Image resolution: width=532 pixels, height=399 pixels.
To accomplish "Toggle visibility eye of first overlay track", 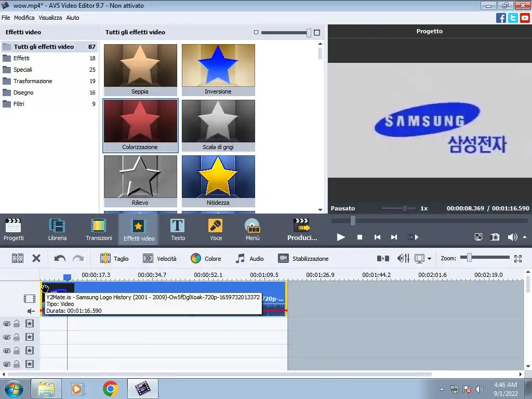I will point(6,324).
